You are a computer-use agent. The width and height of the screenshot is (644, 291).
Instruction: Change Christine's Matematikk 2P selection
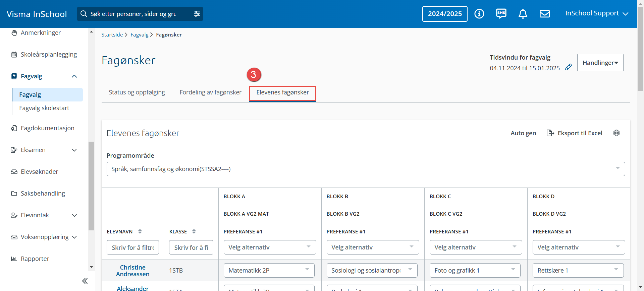[x=269, y=271]
